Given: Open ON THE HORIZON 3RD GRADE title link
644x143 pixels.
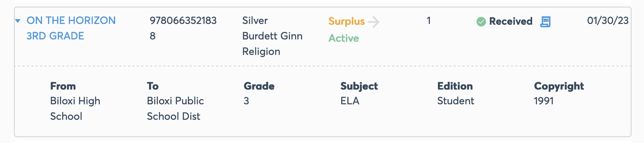Looking at the screenshot, I should point(71,28).
